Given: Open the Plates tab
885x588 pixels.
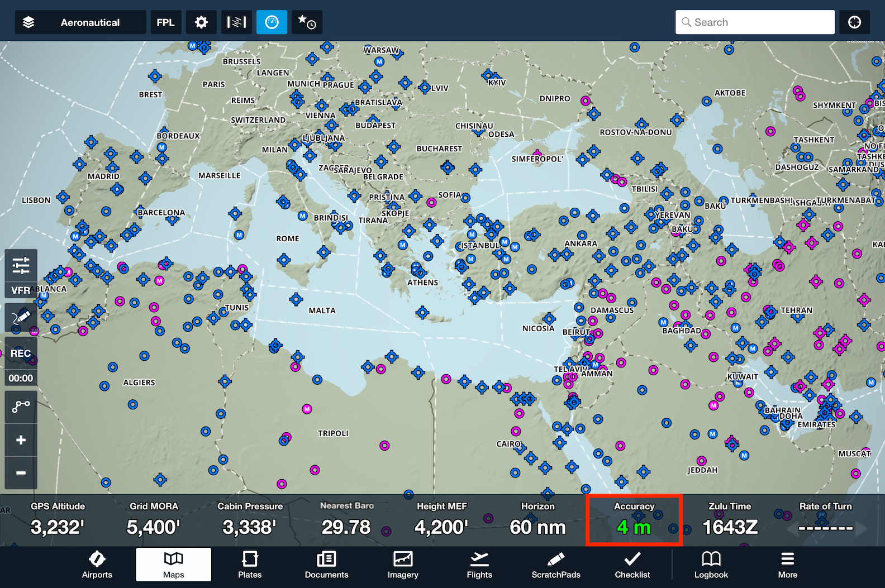Looking at the screenshot, I should click(x=250, y=565).
